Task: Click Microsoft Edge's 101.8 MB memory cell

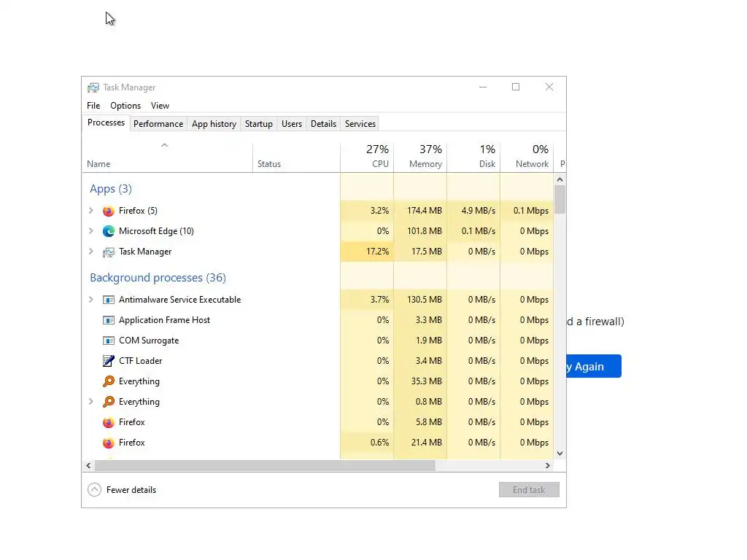Action: [420, 231]
